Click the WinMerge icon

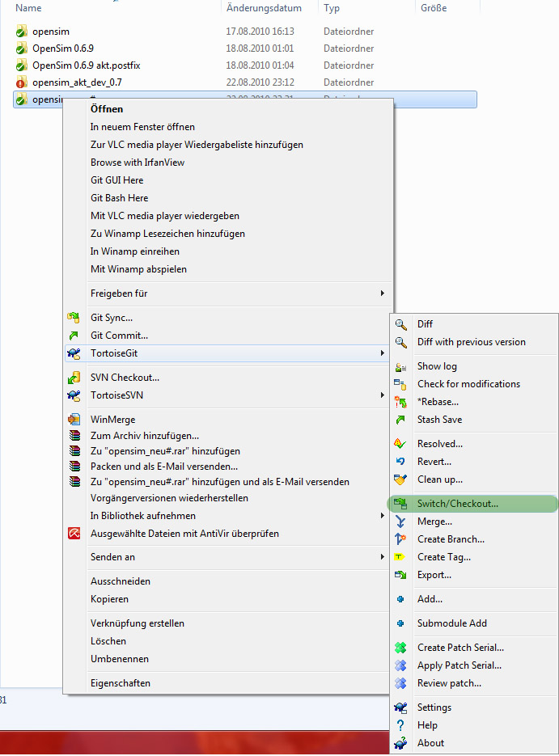click(x=74, y=420)
